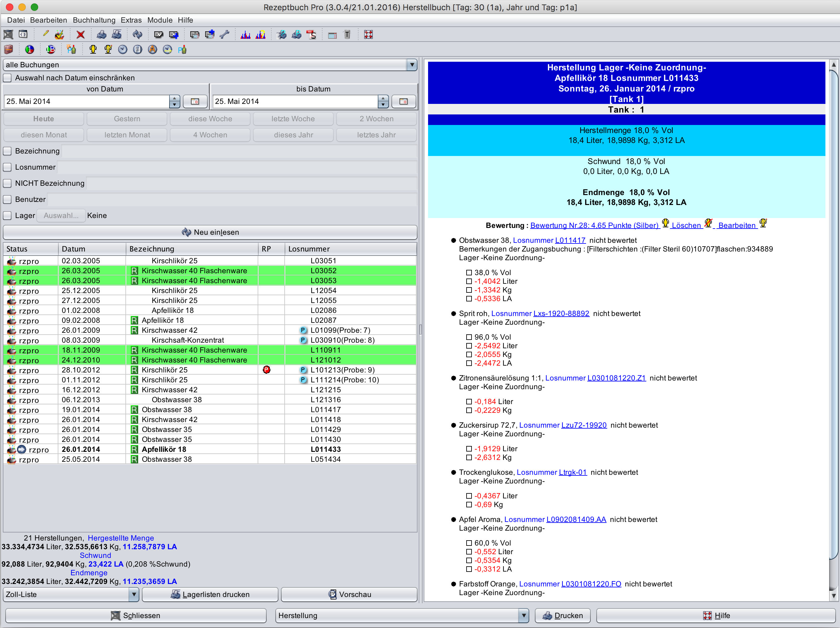Open the Buchhaltung menu
Image resolution: width=840 pixels, height=628 pixels.
tap(94, 20)
